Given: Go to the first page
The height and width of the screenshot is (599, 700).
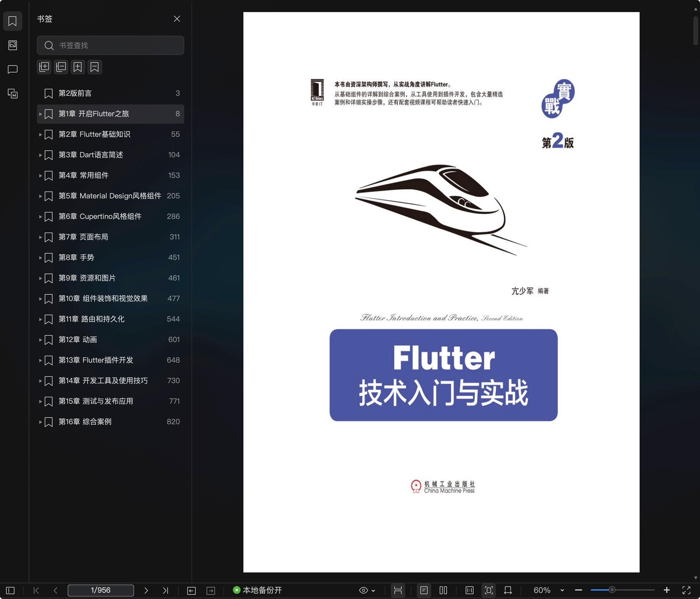Looking at the screenshot, I should pyautogui.click(x=36, y=590).
